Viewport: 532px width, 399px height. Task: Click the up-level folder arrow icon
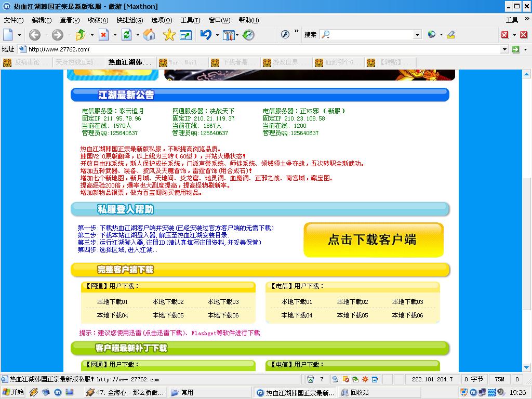[x=81, y=35]
